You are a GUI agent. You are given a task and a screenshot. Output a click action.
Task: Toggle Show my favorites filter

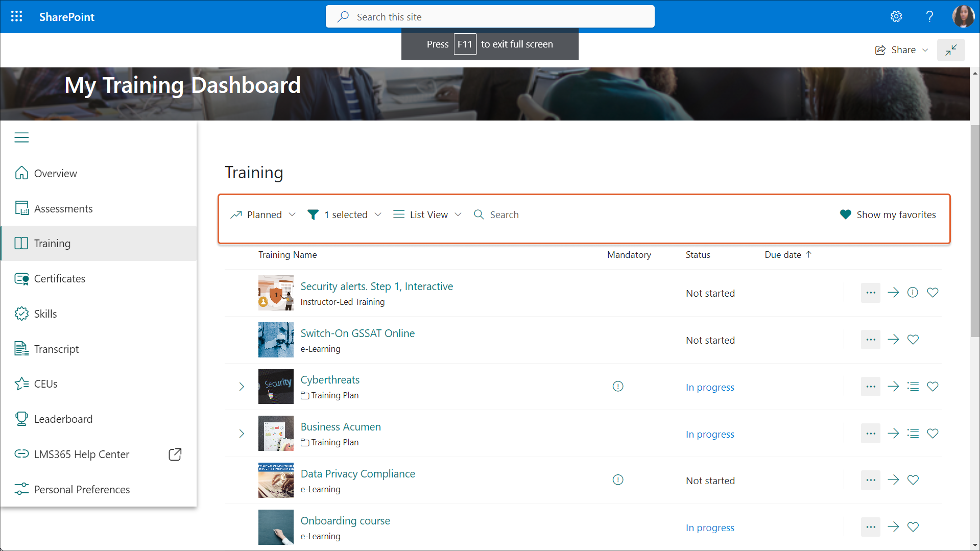point(888,214)
